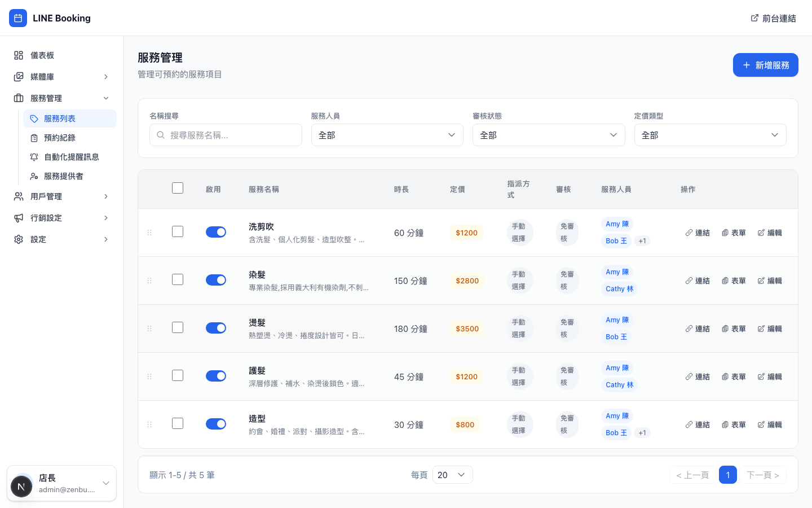Click the 媒體庫 media library icon
Viewport: 812px width, 508px height.
coord(19,77)
